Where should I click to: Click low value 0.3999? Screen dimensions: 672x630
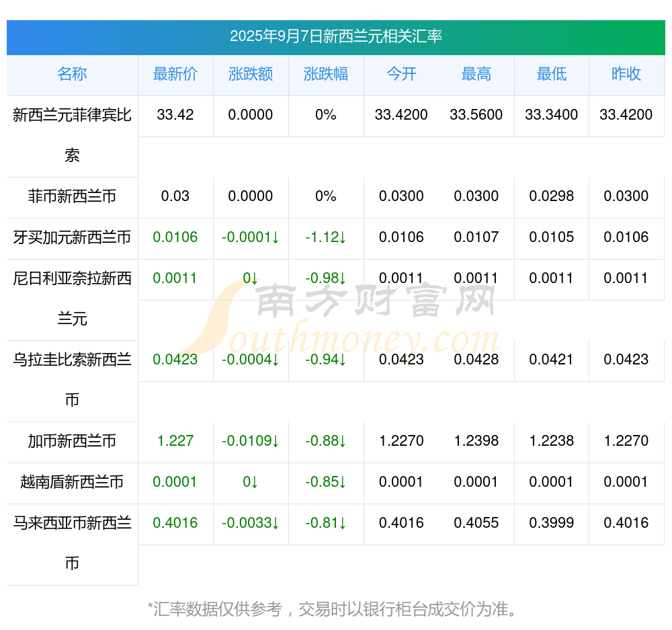coord(552,523)
